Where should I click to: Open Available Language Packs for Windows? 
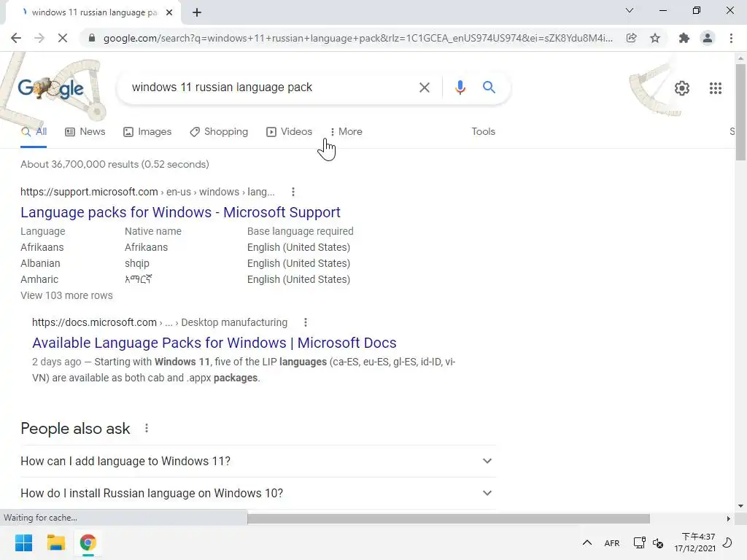coord(214,343)
